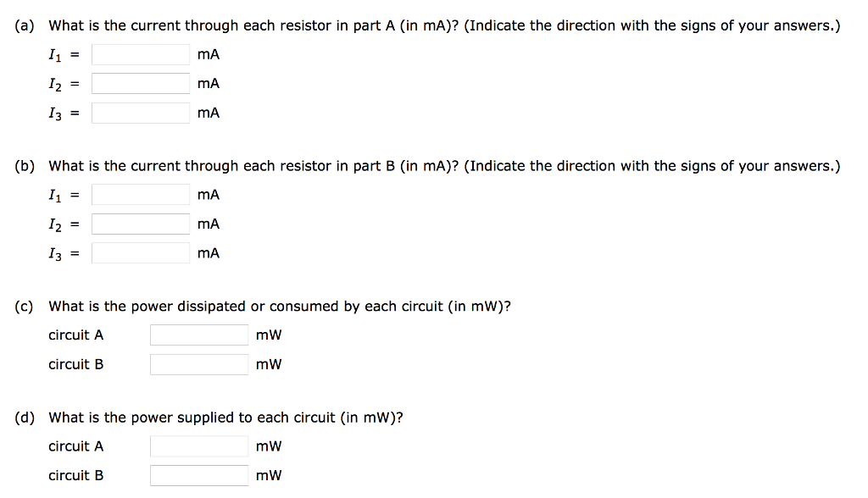Click the mA unit label beside I₁ in part (a)
Image resolution: width=868 pixels, height=498 pixels.
208,54
